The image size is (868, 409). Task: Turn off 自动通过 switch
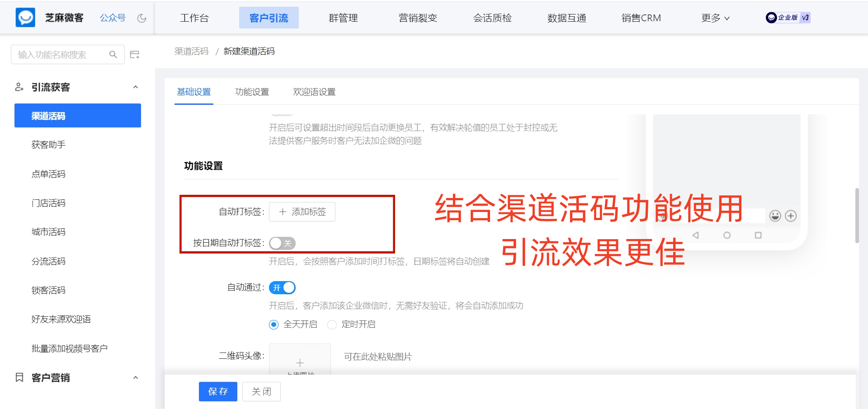click(282, 287)
